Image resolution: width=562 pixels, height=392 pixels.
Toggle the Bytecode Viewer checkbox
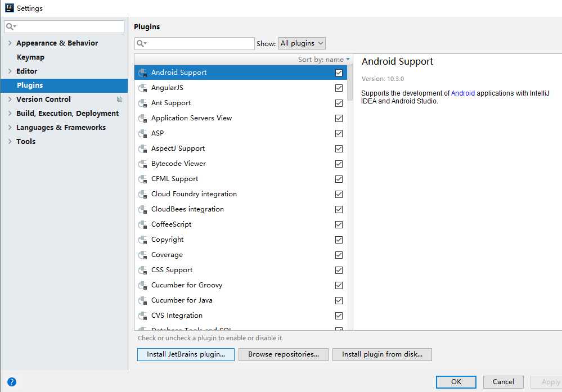[x=339, y=164]
